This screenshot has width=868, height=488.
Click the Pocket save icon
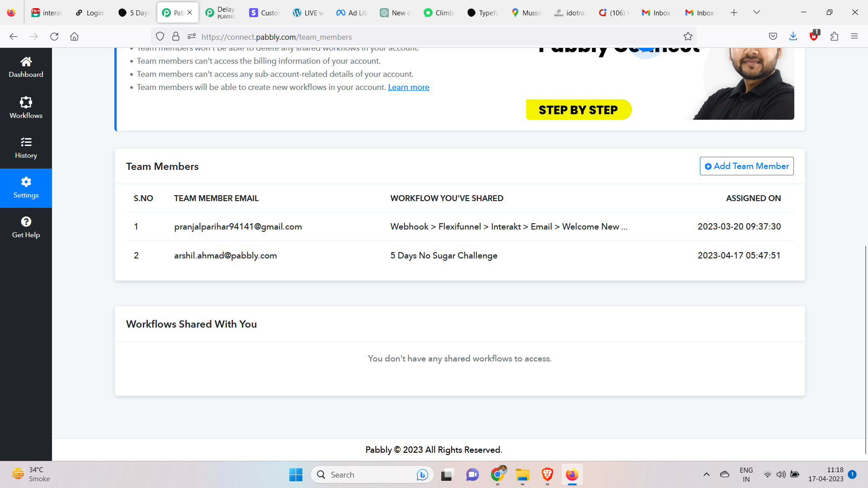pos(773,37)
